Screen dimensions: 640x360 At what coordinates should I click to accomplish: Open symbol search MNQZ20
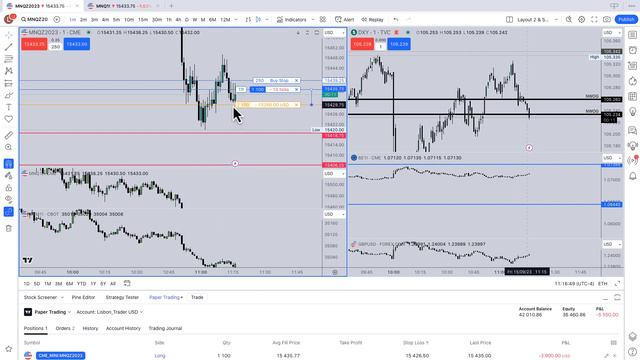tap(35, 19)
